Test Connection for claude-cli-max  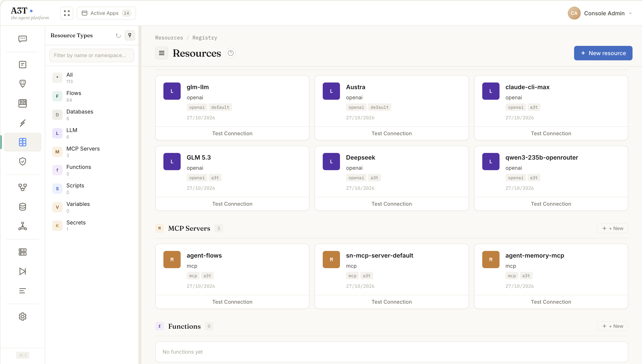pyautogui.click(x=551, y=133)
